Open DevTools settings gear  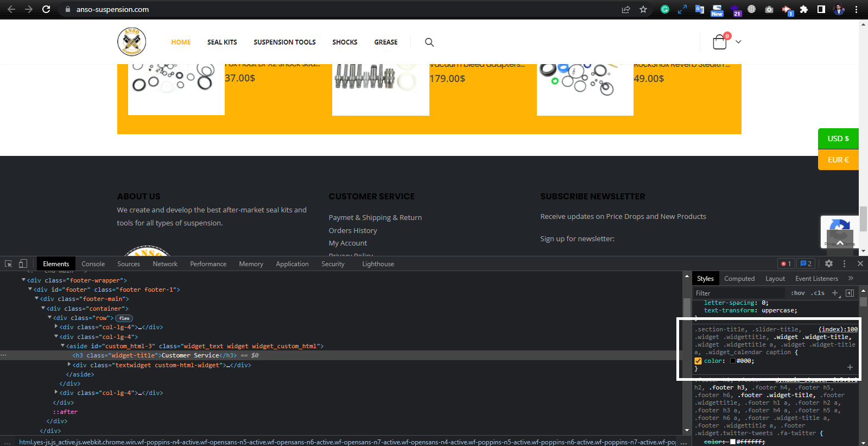(x=829, y=263)
